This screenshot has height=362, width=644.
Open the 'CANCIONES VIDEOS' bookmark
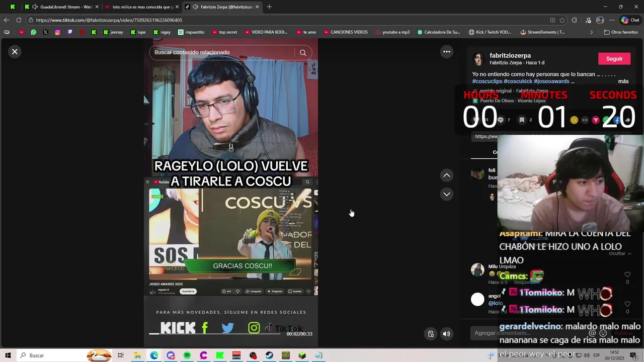pyautogui.click(x=346, y=32)
